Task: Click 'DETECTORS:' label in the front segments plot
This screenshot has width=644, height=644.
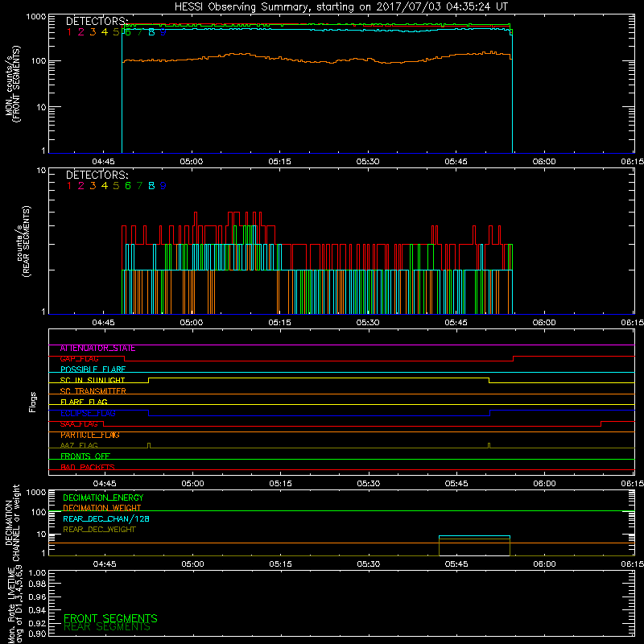Action: coord(97,21)
